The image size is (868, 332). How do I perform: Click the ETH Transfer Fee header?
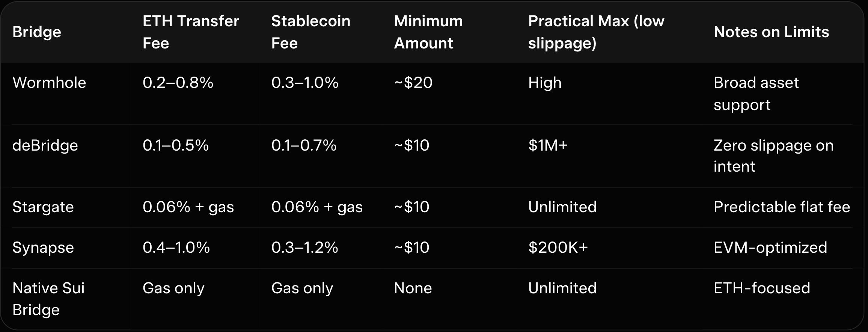click(x=191, y=32)
